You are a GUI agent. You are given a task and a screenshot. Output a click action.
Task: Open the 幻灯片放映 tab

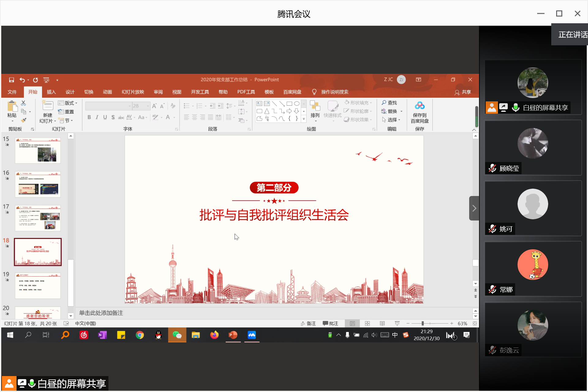pos(132,92)
